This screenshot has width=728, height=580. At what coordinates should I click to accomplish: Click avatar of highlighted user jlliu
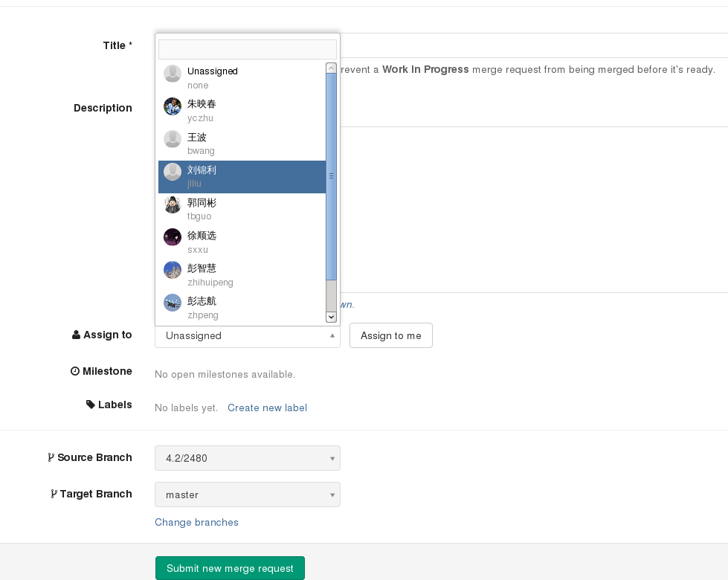(173, 172)
